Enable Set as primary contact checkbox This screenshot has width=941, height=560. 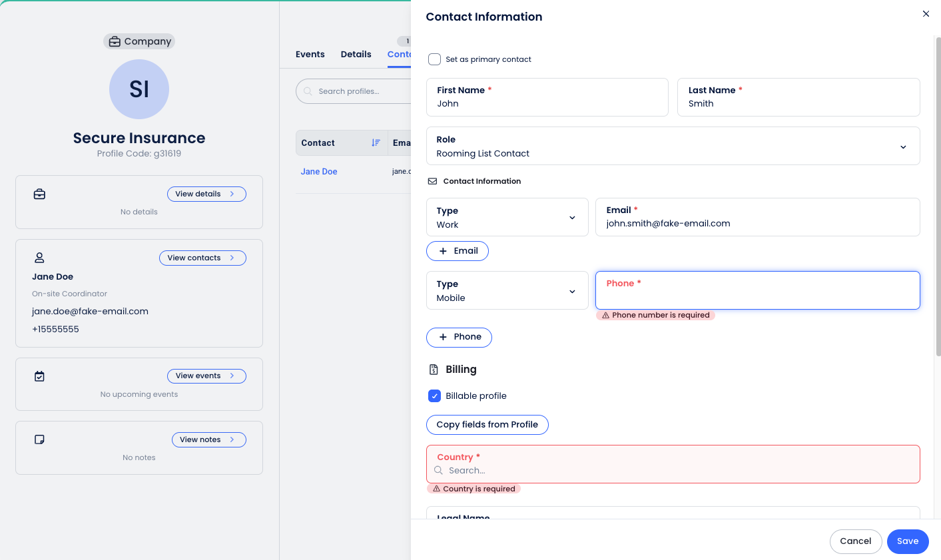(435, 59)
